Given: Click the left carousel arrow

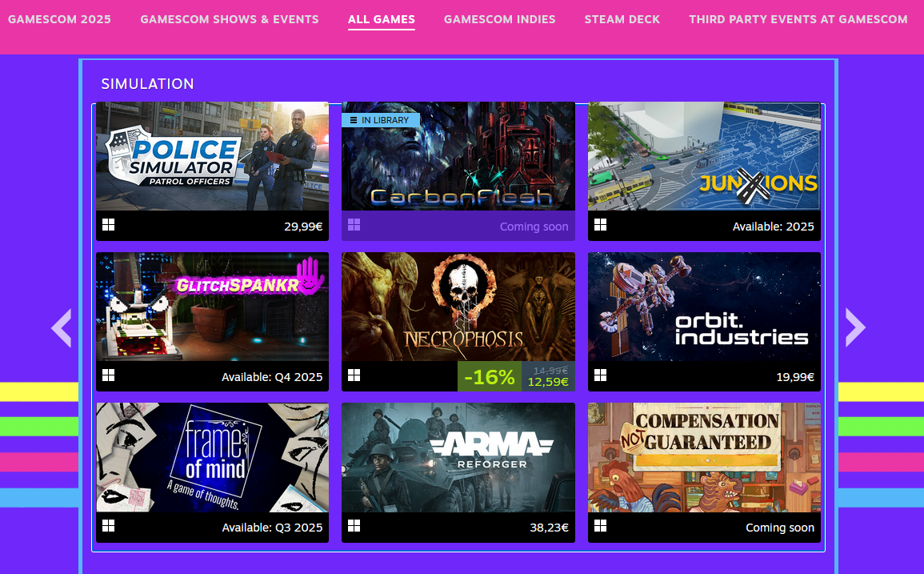Looking at the screenshot, I should [62, 327].
